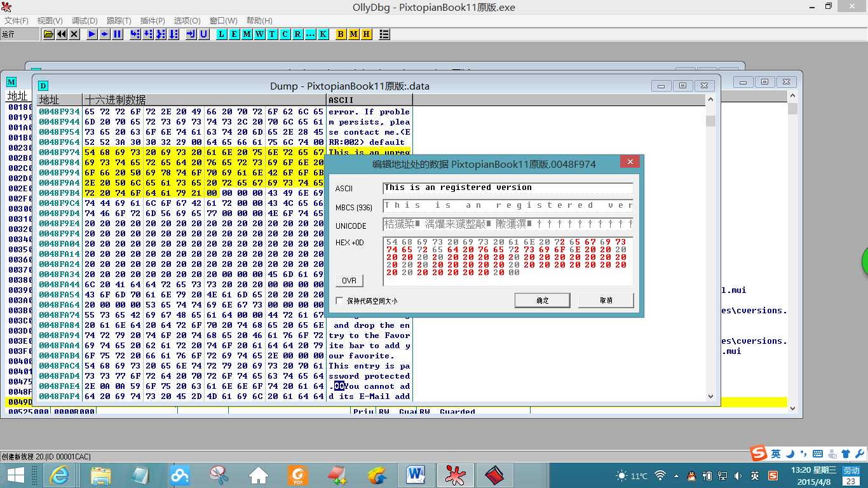Click the restart program rewind icon
868x488 pixels.
pos(62,34)
